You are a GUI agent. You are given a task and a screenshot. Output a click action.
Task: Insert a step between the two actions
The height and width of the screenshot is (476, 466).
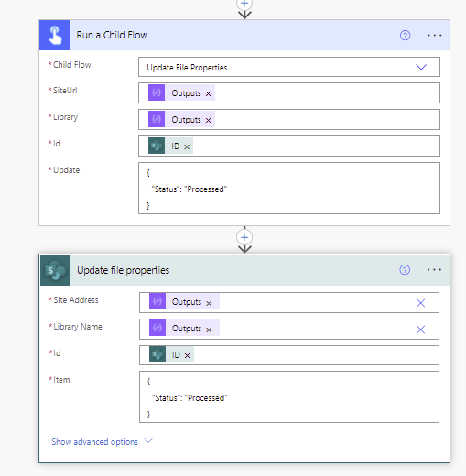[x=244, y=237]
